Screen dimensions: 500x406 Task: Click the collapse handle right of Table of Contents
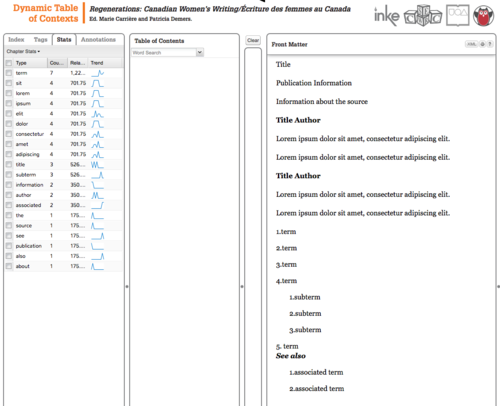pyautogui.click(x=242, y=286)
